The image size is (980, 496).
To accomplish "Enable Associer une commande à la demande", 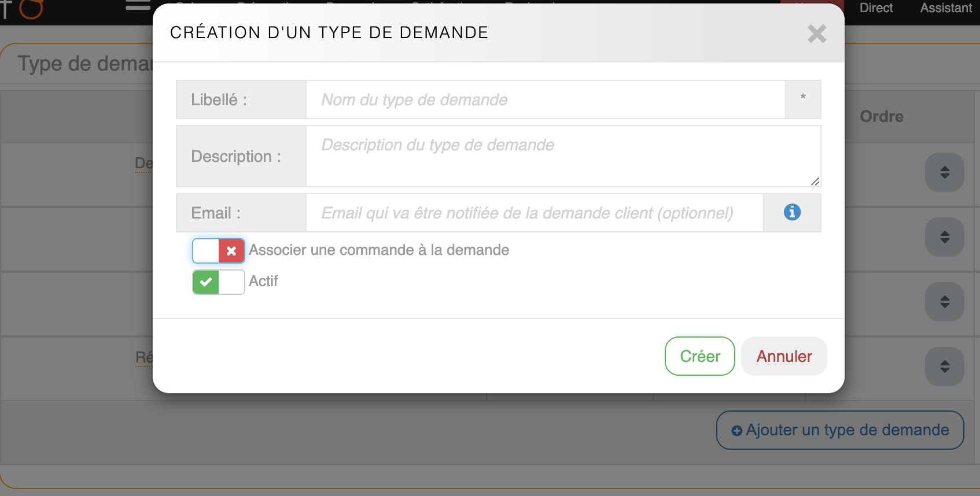I will [x=218, y=251].
